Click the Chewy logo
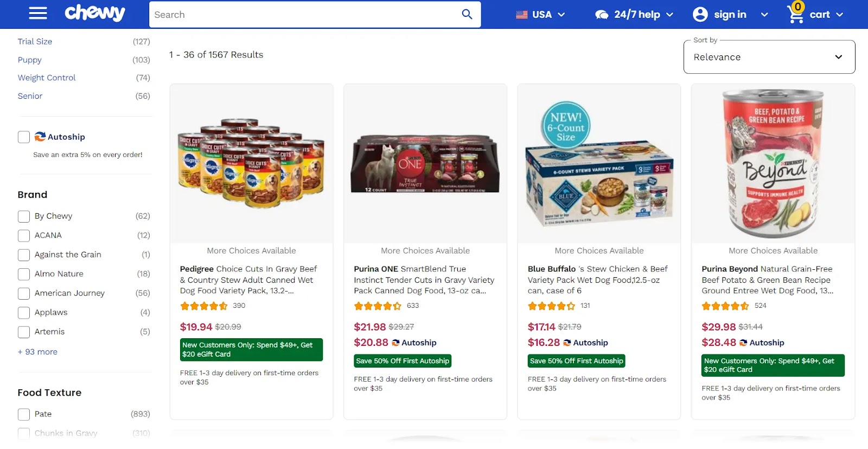 tap(95, 13)
